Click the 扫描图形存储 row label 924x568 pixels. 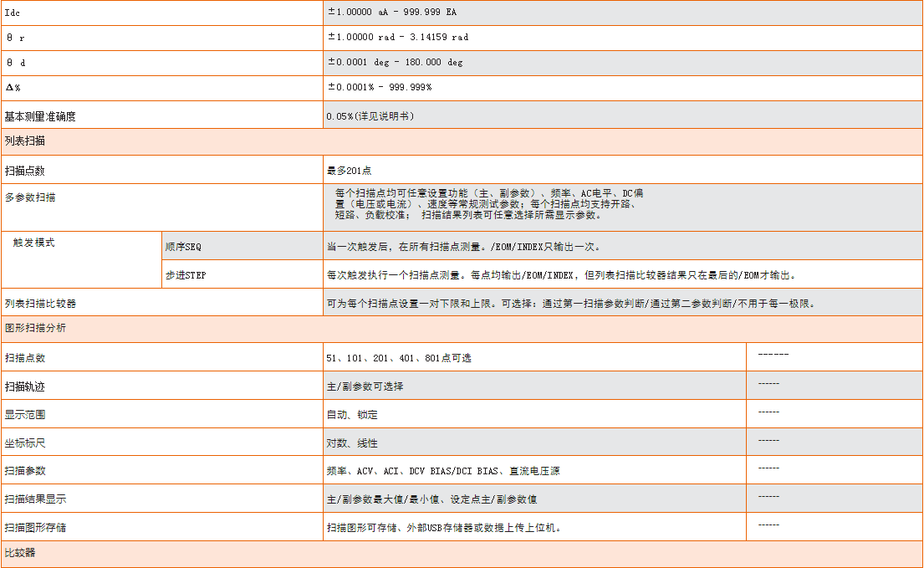[35, 528]
